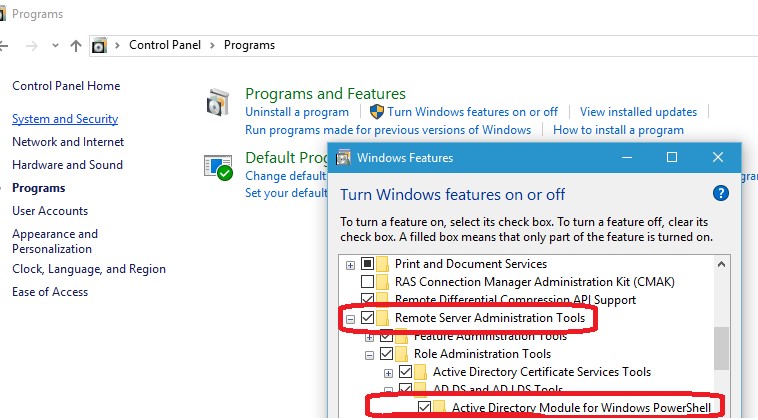Click the Default Programs icon
758x420 pixels.
pos(218,167)
